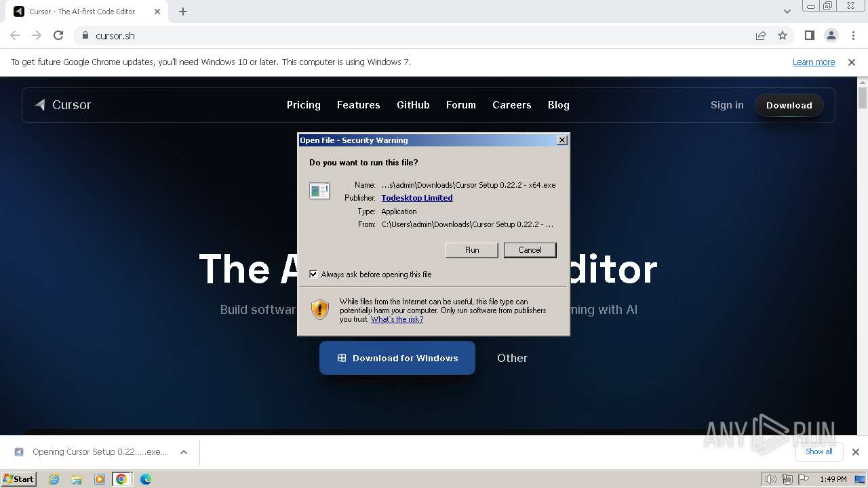Image resolution: width=868 pixels, height=488 pixels.
Task: Open the Features page
Action: (358, 105)
